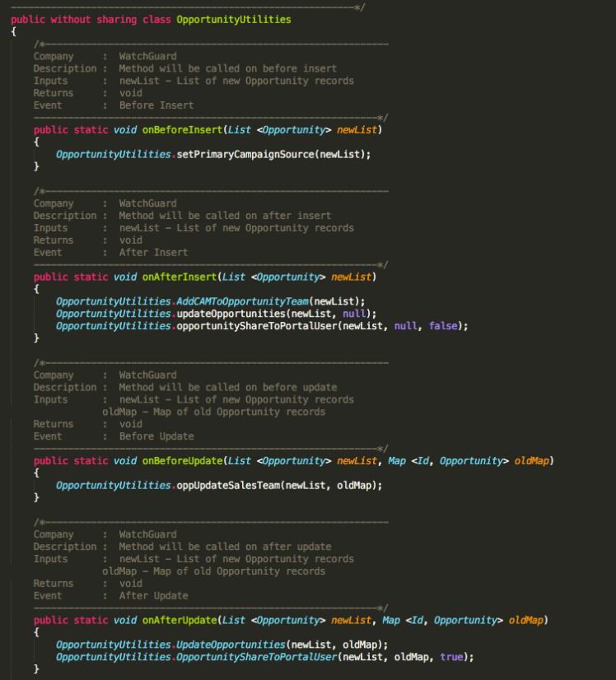Click the 'After Insert' event comment text
This screenshot has height=680, width=616.
(153, 252)
